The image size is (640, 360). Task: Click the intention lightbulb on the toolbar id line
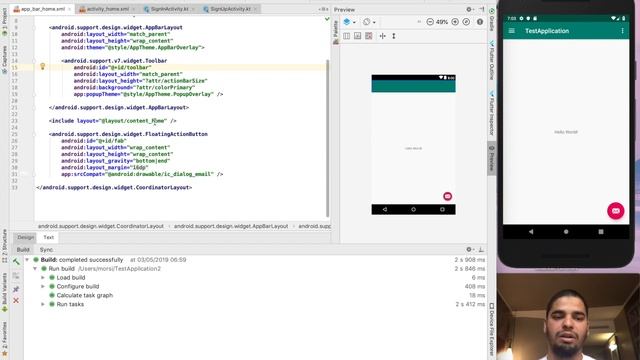pyautogui.click(x=42, y=67)
